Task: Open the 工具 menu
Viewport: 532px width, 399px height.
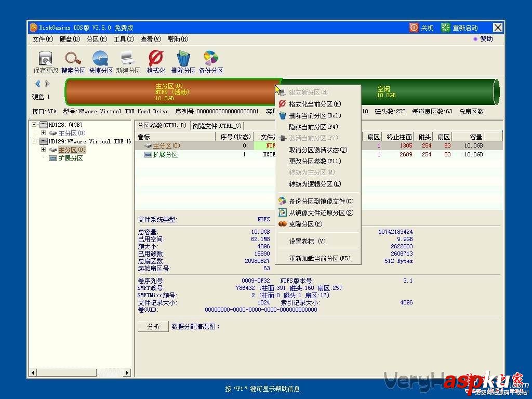Action: [123, 39]
